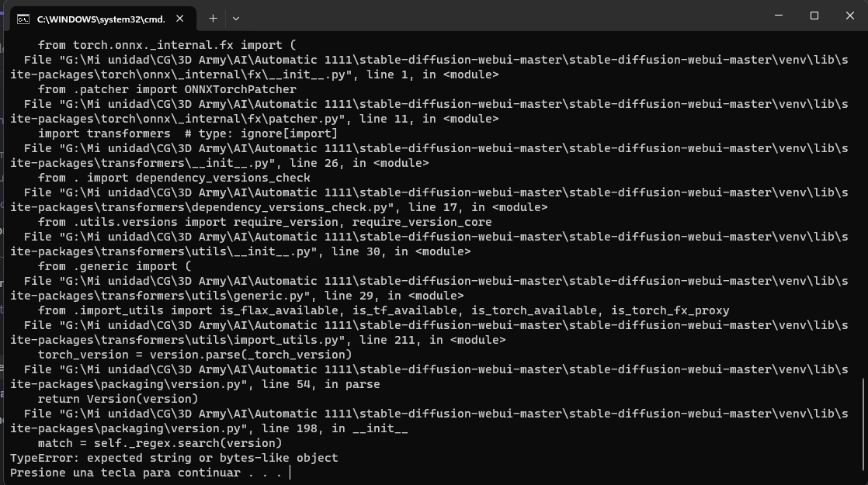Click the 'torch_version = version.parse' line
The image size is (868, 485).
pos(195,355)
